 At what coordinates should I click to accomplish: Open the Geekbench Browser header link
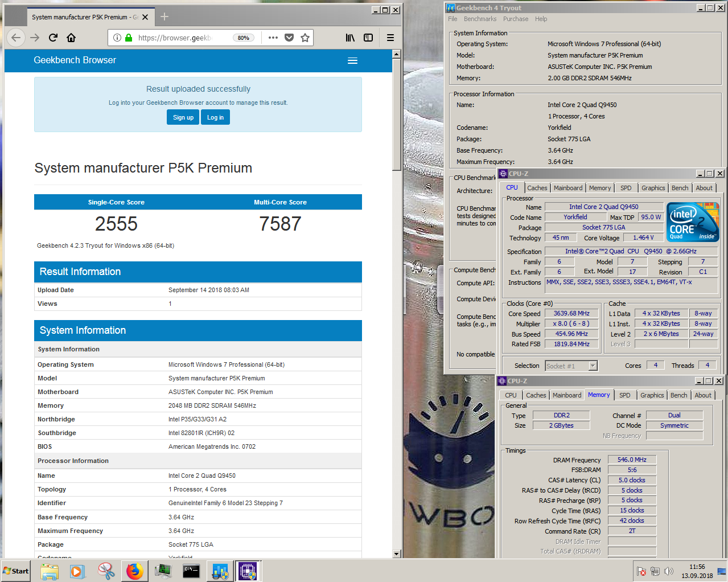click(x=75, y=60)
